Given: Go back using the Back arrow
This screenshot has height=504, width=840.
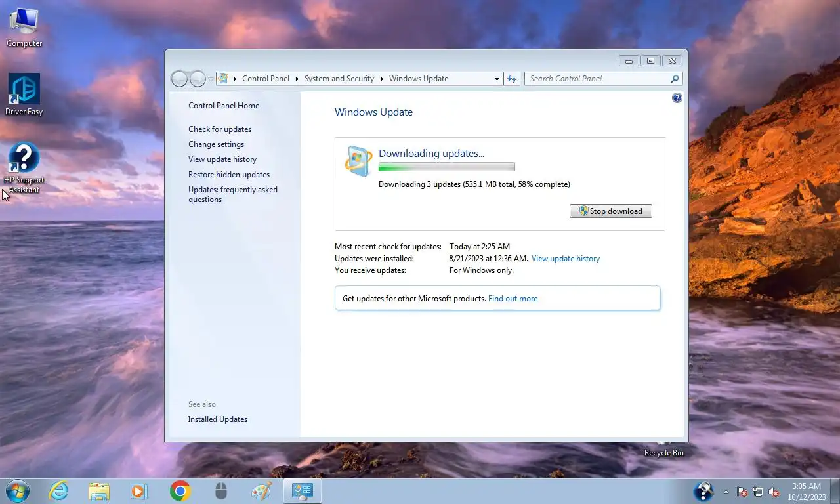Looking at the screenshot, I should click(179, 79).
